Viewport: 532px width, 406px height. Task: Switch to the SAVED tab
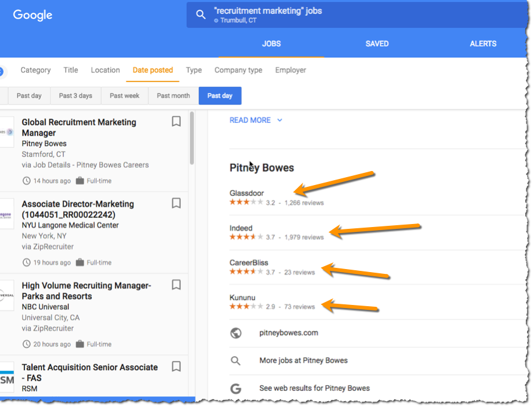tap(377, 44)
